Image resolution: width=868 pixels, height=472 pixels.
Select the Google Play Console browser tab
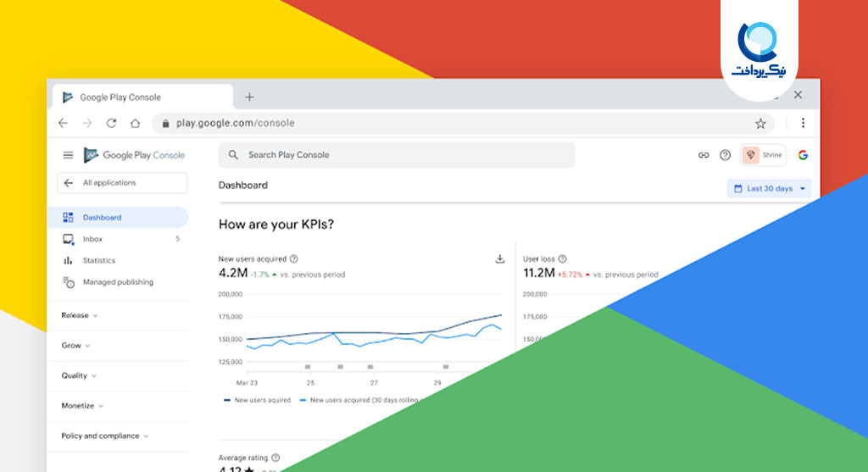pos(142,97)
